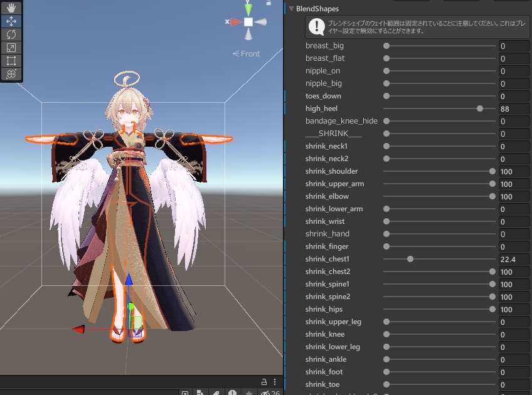Click the shrink_ankle slider handle
Image resolution: width=532 pixels, height=395 pixels.
coord(386,359)
